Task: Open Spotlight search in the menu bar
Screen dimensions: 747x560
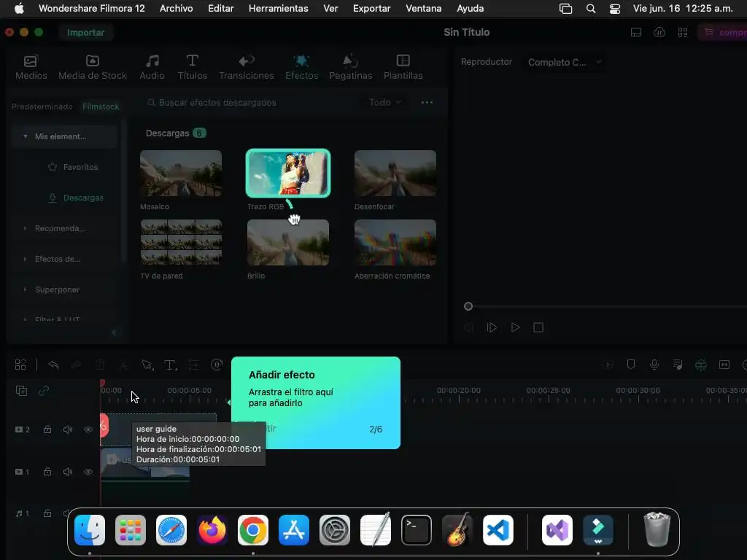Action: 591,9
